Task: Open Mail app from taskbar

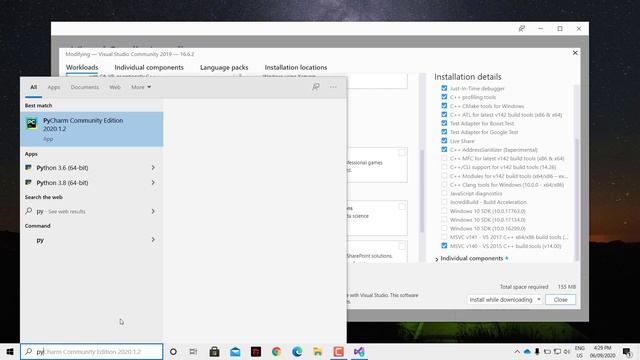Action: click(x=235, y=351)
